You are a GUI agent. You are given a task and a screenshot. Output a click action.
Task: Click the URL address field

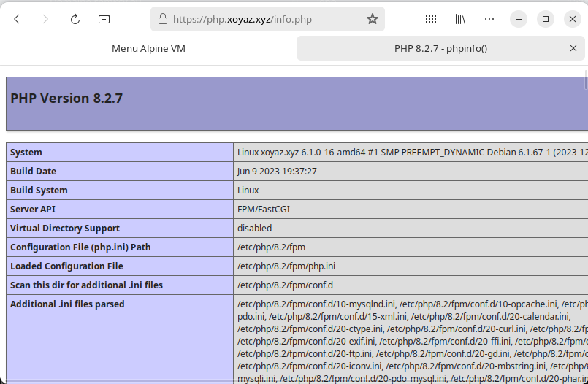[x=263, y=19]
